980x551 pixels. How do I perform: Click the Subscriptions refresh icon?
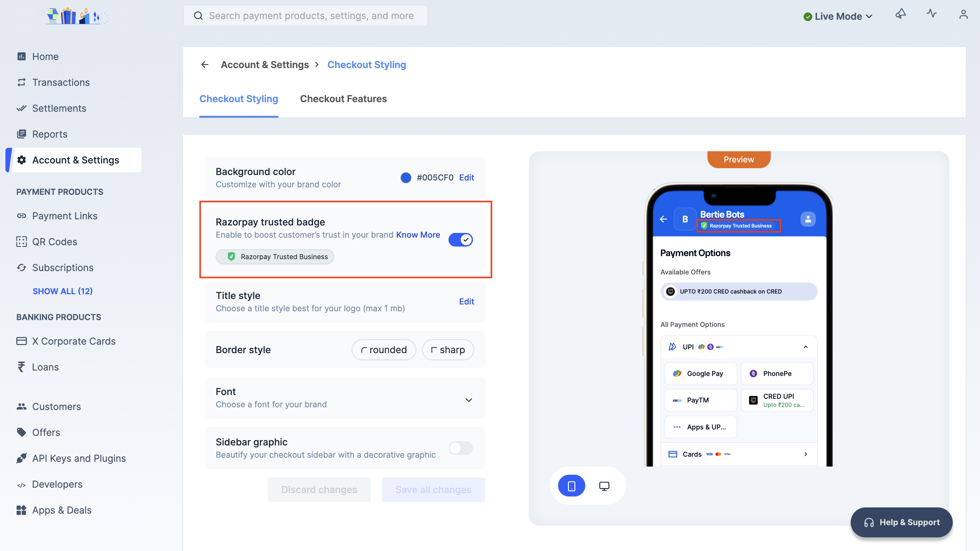pyautogui.click(x=22, y=268)
